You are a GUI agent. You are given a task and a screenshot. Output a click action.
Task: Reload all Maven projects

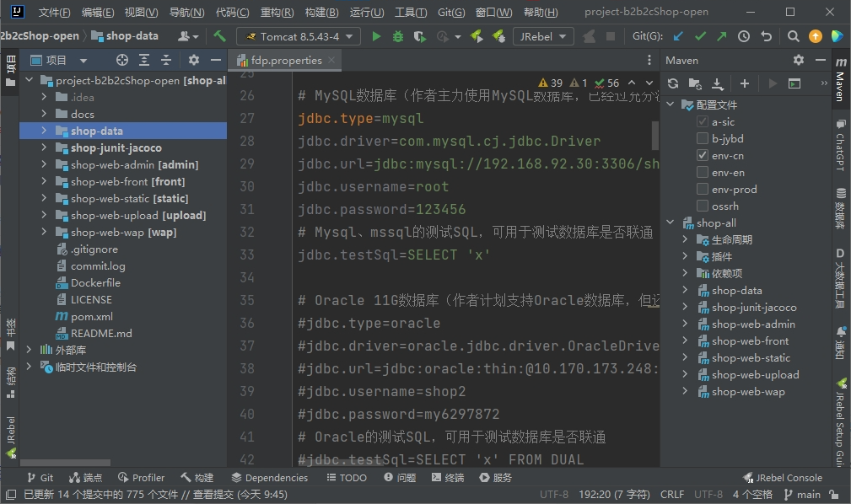(x=673, y=83)
